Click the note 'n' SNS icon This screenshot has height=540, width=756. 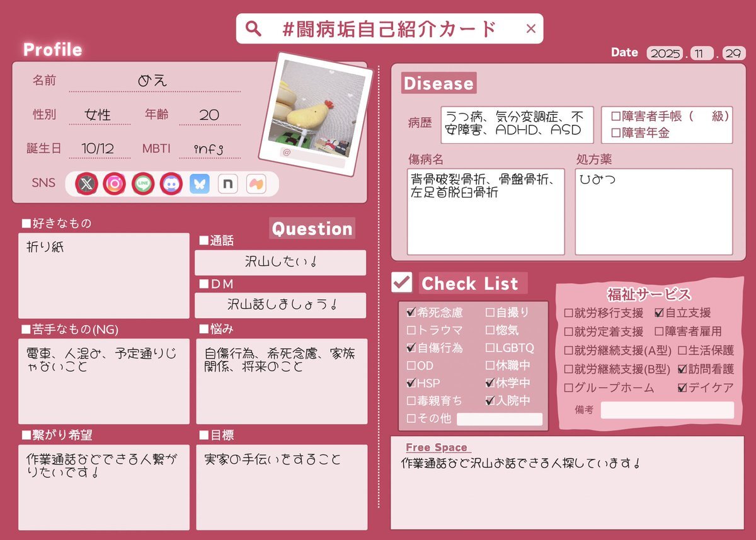pos(227,183)
